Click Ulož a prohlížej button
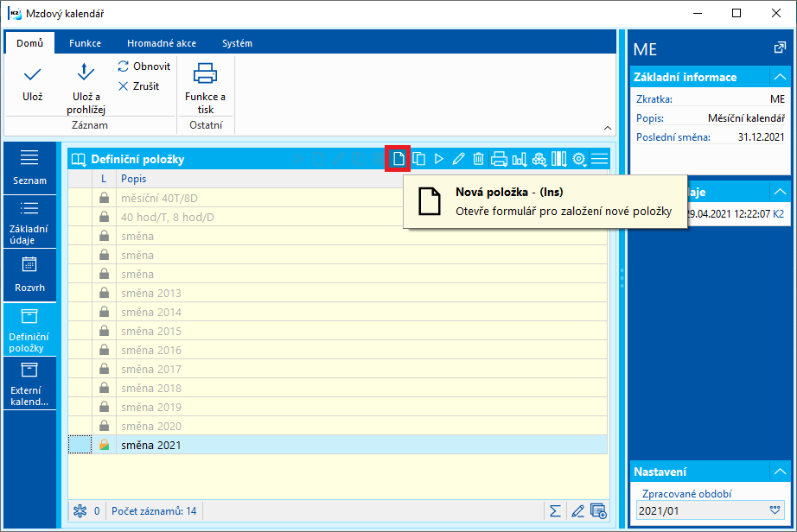 click(x=86, y=88)
